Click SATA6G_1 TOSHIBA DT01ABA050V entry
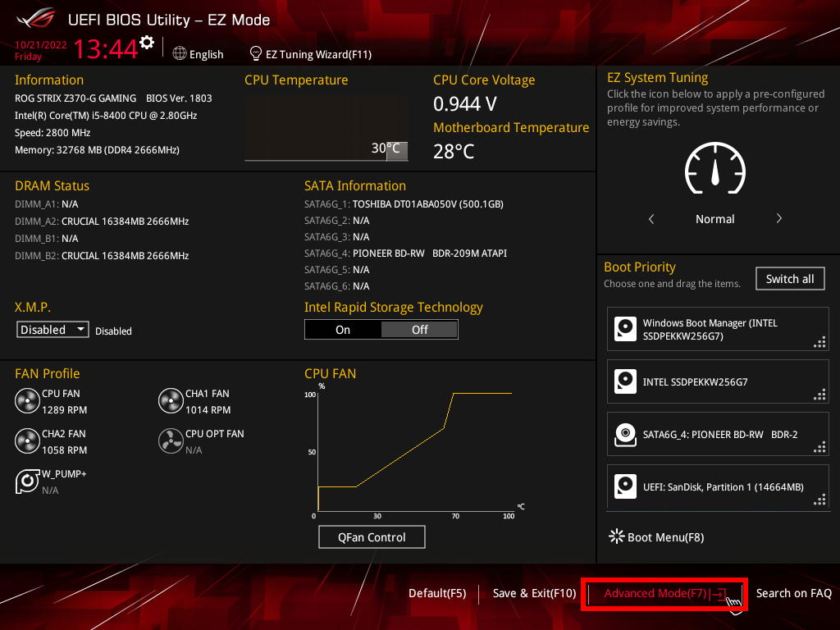This screenshot has height=630, width=840. (404, 204)
